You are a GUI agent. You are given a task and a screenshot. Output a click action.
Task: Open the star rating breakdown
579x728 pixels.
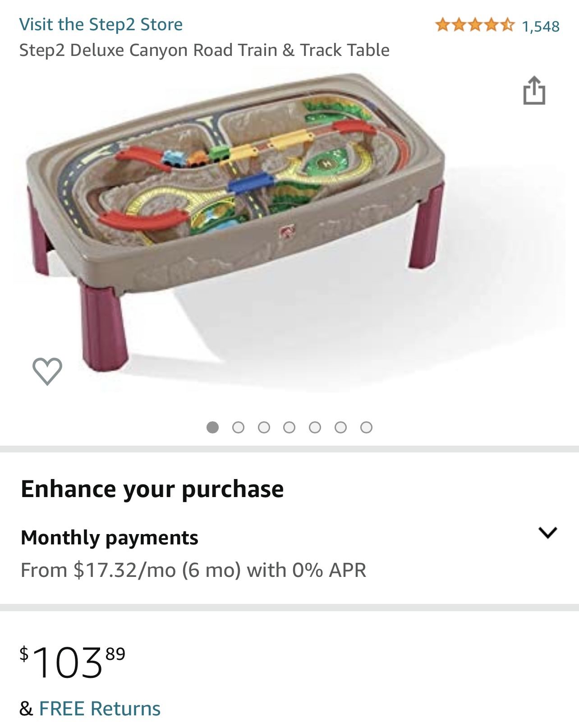(x=475, y=25)
